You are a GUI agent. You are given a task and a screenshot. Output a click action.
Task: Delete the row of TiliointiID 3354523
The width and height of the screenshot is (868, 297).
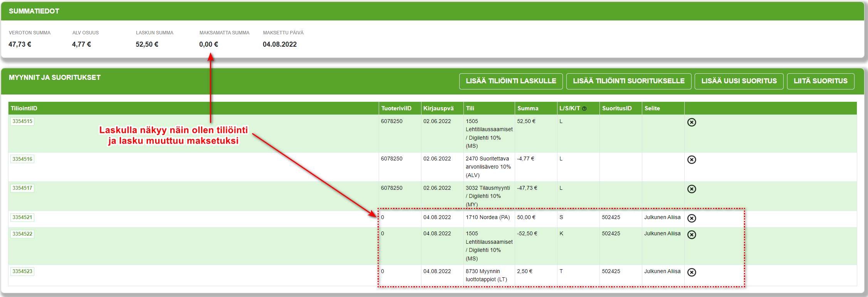692,272
